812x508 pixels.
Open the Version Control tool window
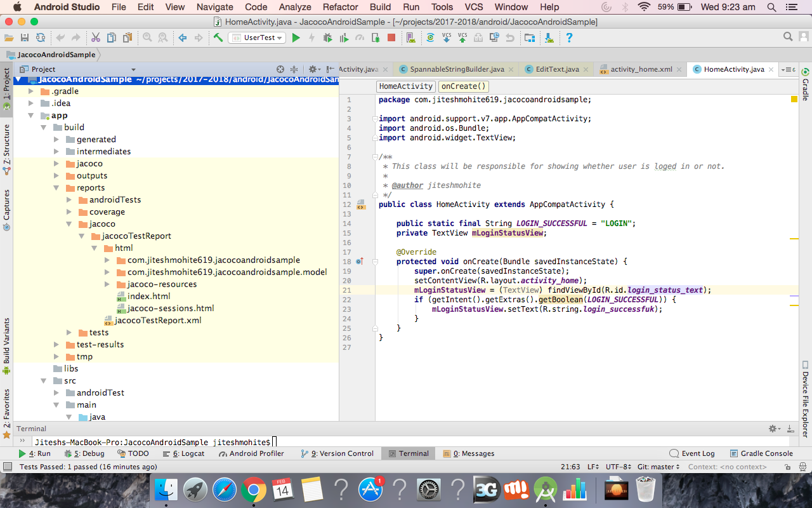[x=336, y=453]
